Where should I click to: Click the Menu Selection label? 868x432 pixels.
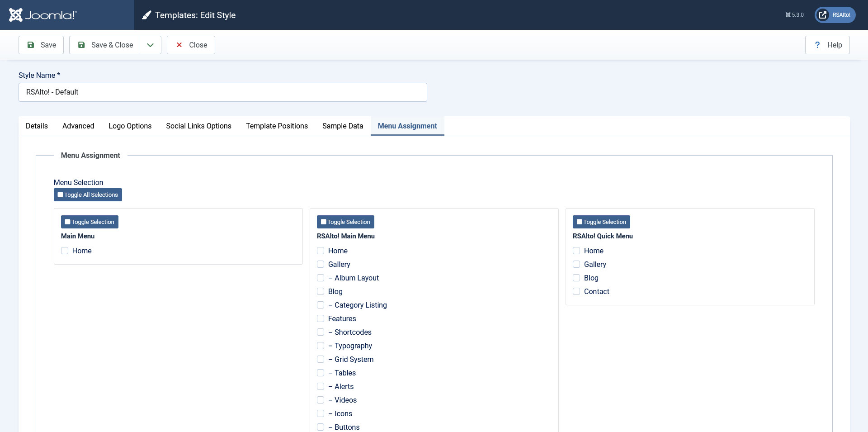click(79, 182)
